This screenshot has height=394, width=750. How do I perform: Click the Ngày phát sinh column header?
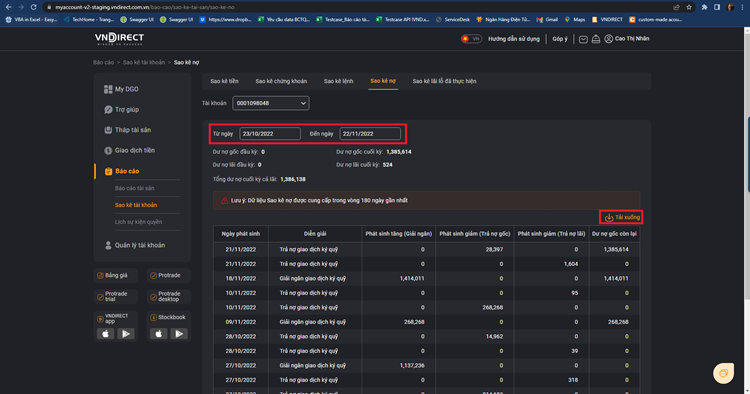(241, 234)
